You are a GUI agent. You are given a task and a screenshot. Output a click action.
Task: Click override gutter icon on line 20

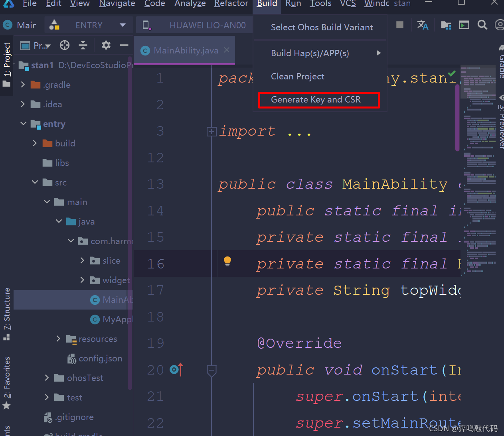click(x=176, y=370)
